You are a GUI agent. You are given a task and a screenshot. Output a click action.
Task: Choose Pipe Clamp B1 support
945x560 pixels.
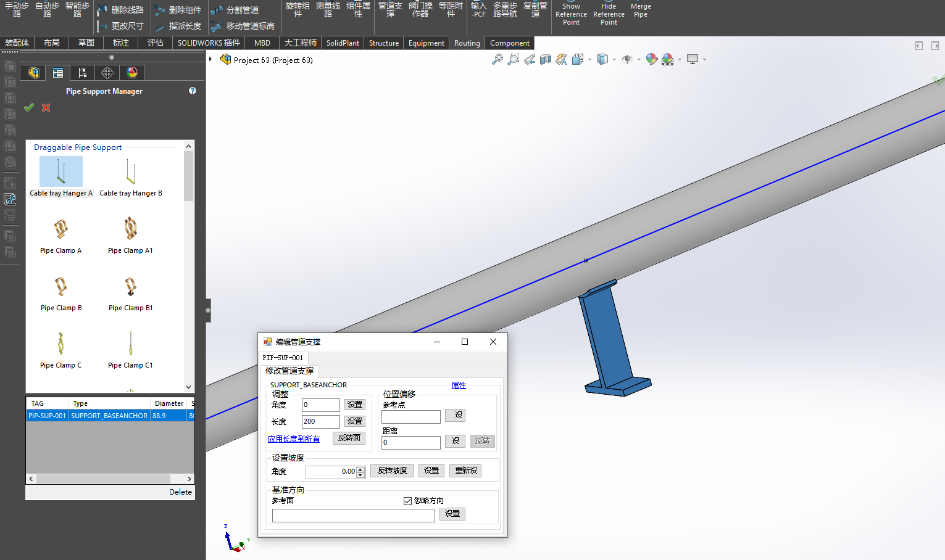click(131, 293)
